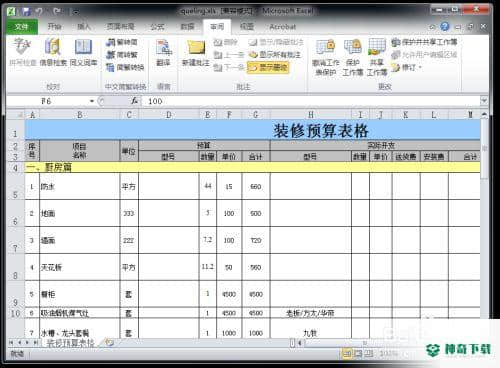This screenshot has height=368, width=500.
Task: Open the Share Workbook (共享工作簿) icon
Action: coord(377,57)
